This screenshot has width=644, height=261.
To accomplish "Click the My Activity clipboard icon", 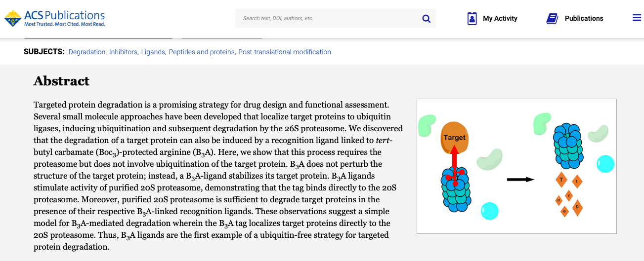I will point(472,19).
